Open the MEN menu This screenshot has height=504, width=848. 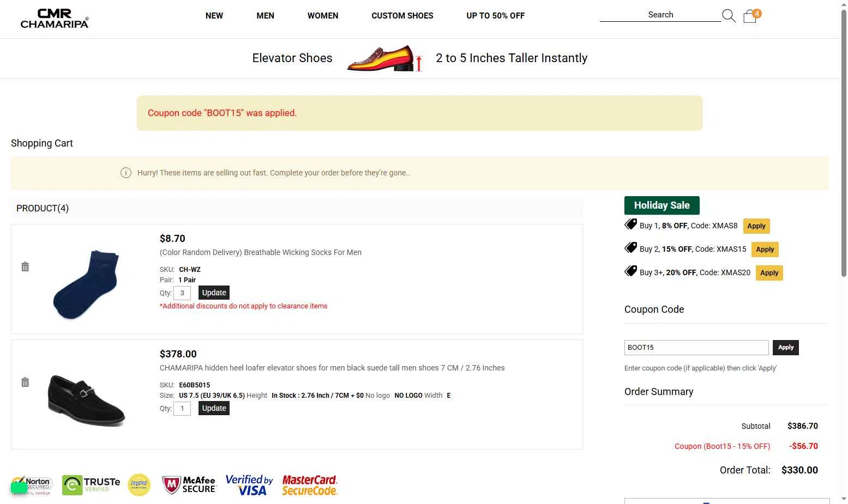[266, 16]
